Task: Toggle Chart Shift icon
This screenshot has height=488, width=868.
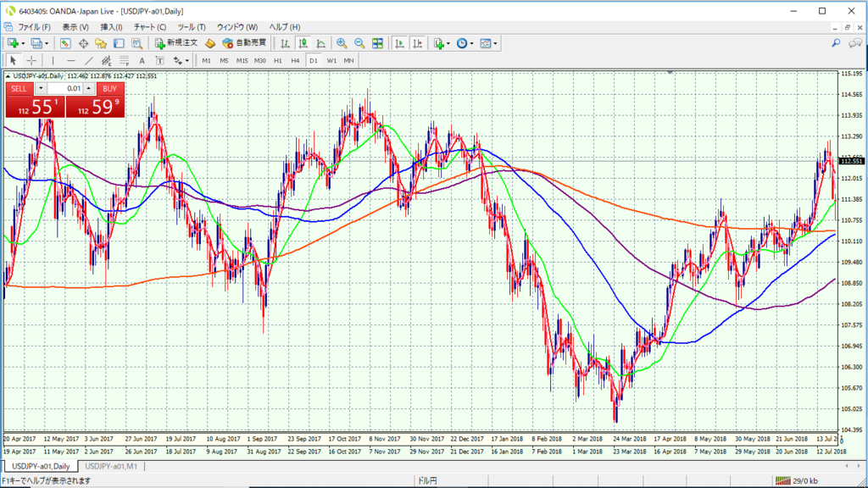Action: [x=417, y=43]
